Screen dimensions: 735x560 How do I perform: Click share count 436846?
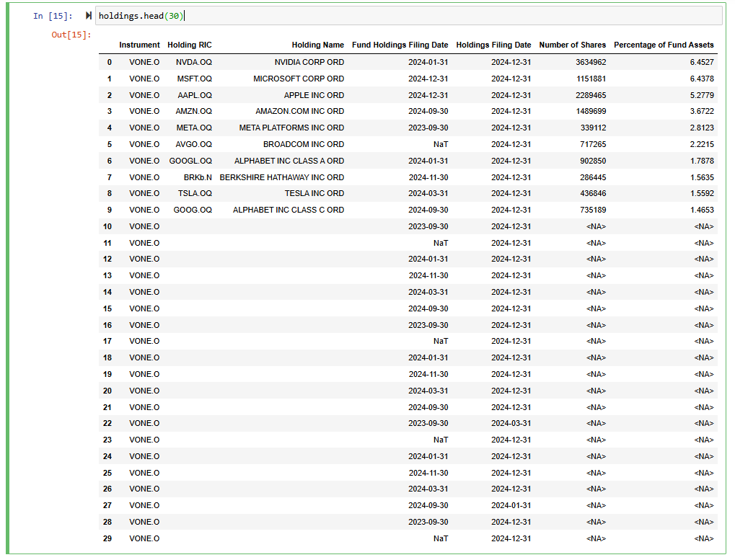coord(593,193)
